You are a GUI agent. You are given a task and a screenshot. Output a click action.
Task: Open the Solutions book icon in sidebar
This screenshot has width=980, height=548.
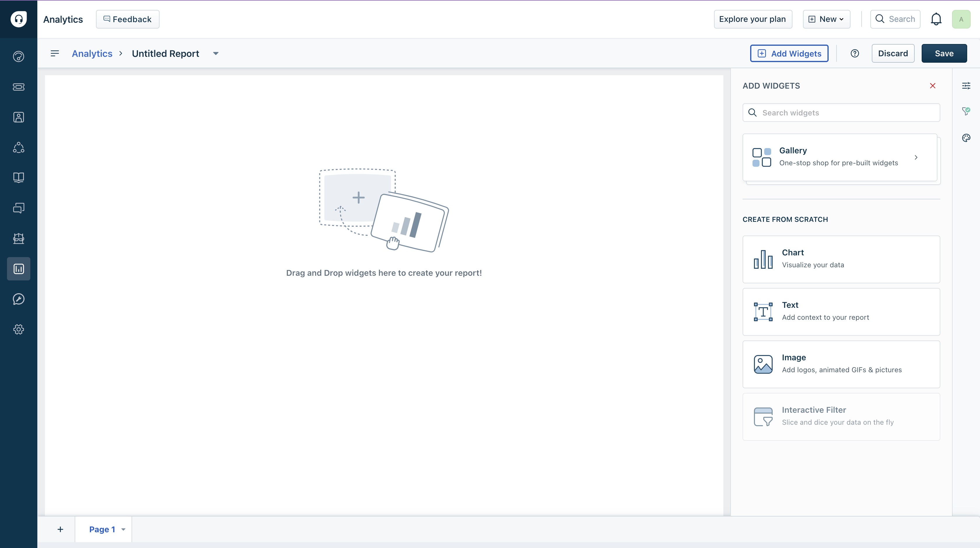pyautogui.click(x=18, y=178)
